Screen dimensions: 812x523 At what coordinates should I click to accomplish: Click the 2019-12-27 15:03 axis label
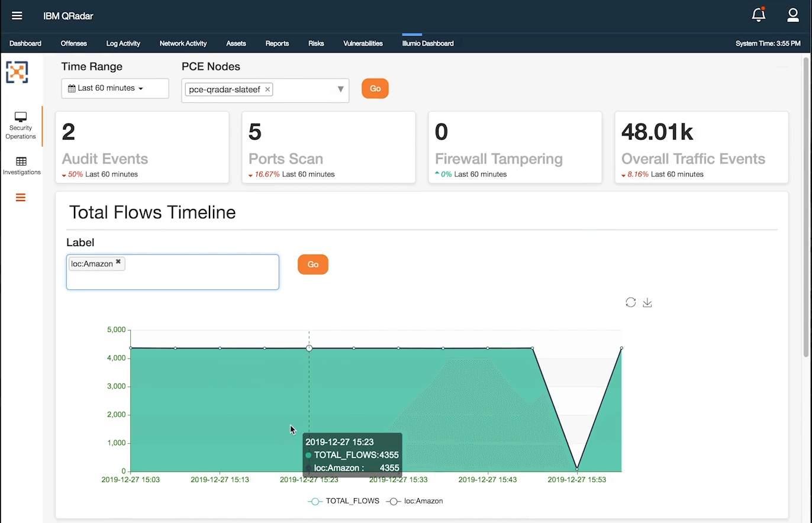pyautogui.click(x=131, y=479)
